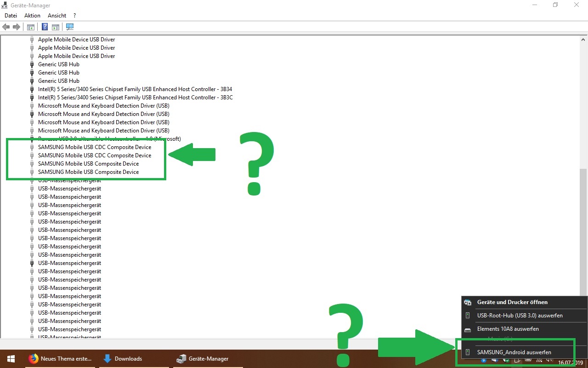This screenshot has height=368, width=588.
Task: Click the printer icon beside Geräte und Drucker
Action: 468,302
